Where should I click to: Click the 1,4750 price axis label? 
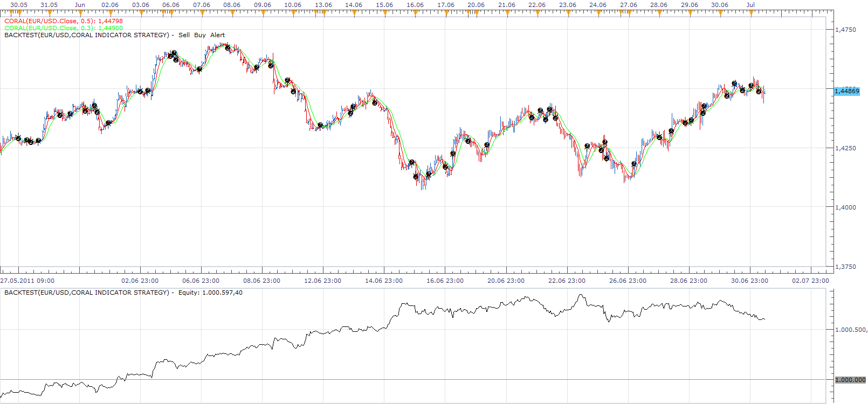[845, 30]
